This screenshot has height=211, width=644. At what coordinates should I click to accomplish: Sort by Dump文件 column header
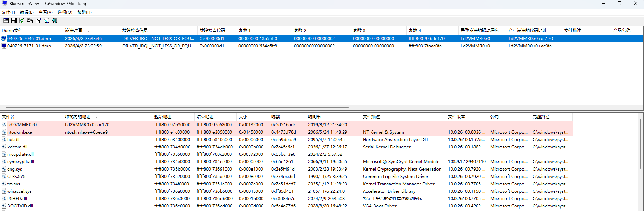click(32, 31)
